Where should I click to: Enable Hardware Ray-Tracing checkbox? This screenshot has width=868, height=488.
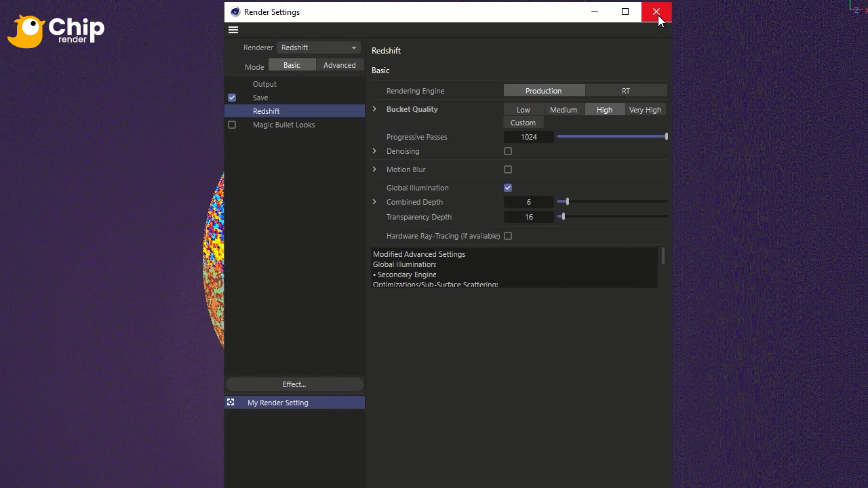point(508,236)
